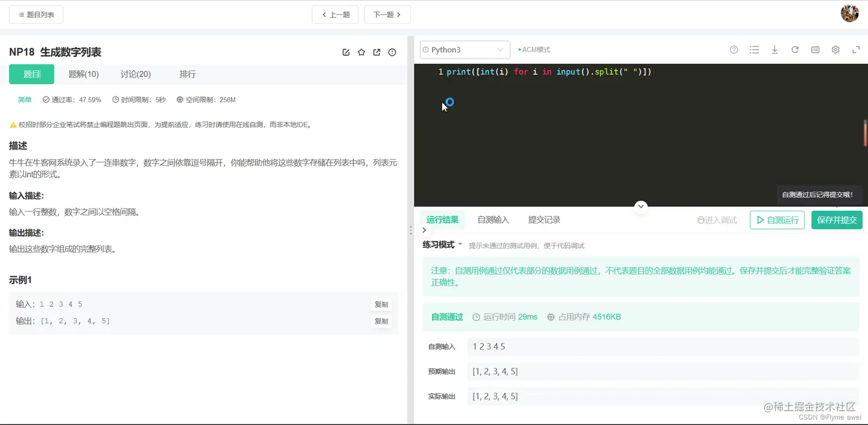
Task: Open the Python3 language selection dropdown
Action: click(x=464, y=49)
